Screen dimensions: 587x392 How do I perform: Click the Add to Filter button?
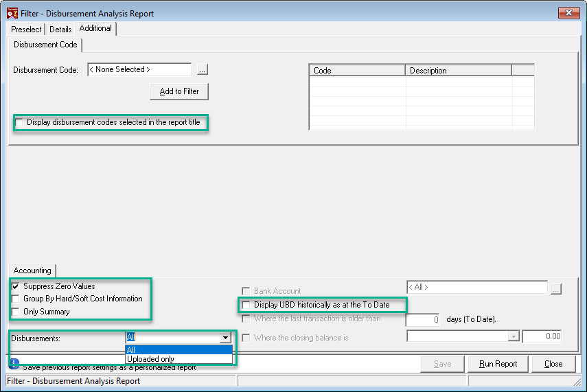coord(179,91)
